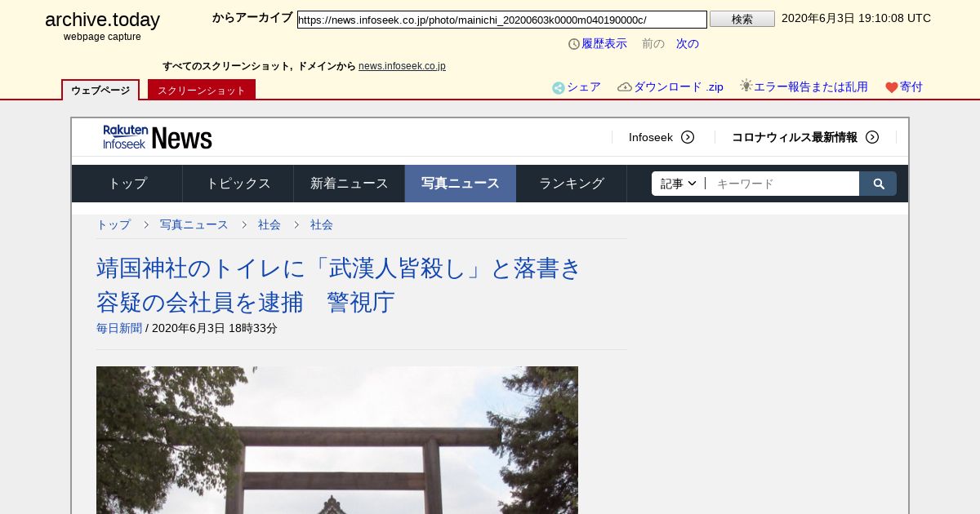
Task: Click the arrow circle next to Infoseek
Action: point(688,137)
